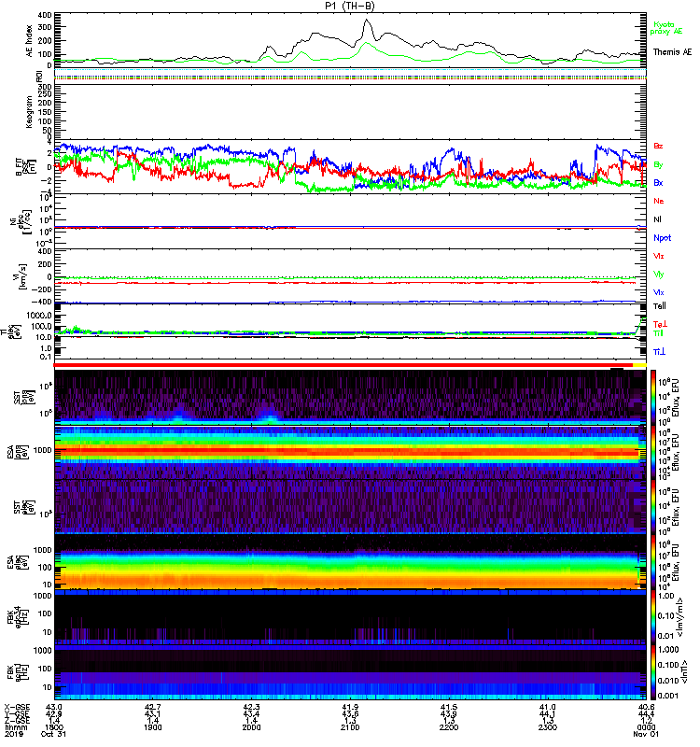Click the ESA elec [eV] axis label

click(x=16, y=563)
